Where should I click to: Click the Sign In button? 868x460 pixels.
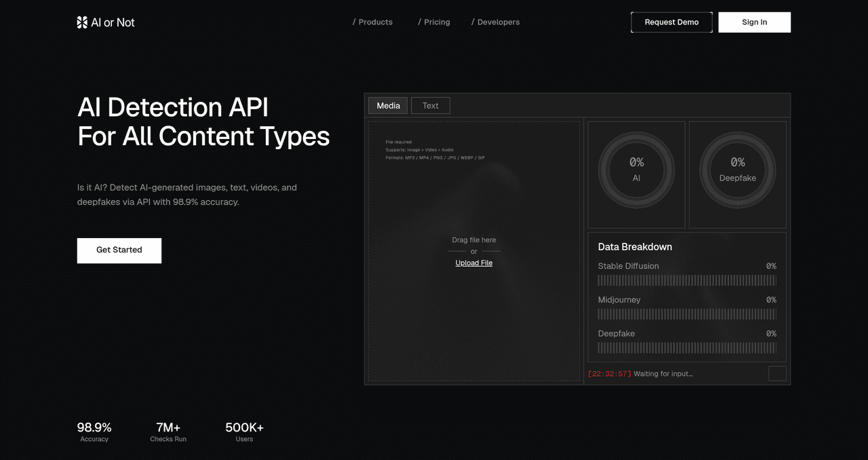tap(754, 22)
